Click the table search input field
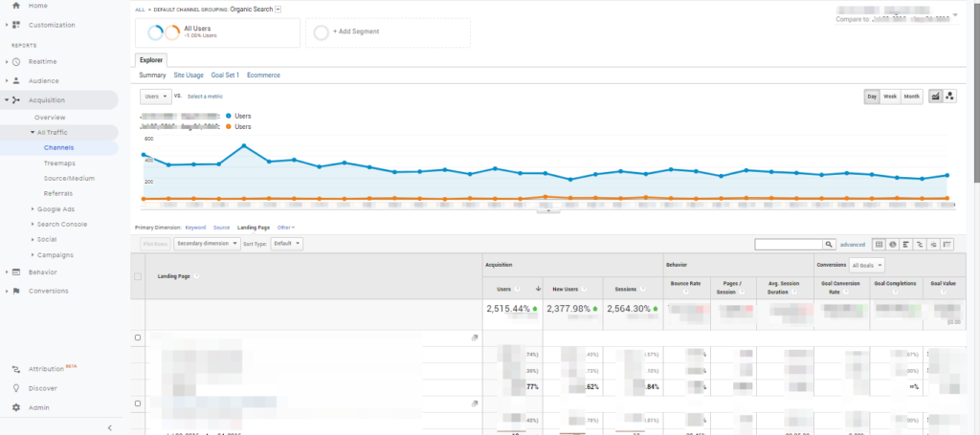This screenshot has width=980, height=435. tap(789, 245)
